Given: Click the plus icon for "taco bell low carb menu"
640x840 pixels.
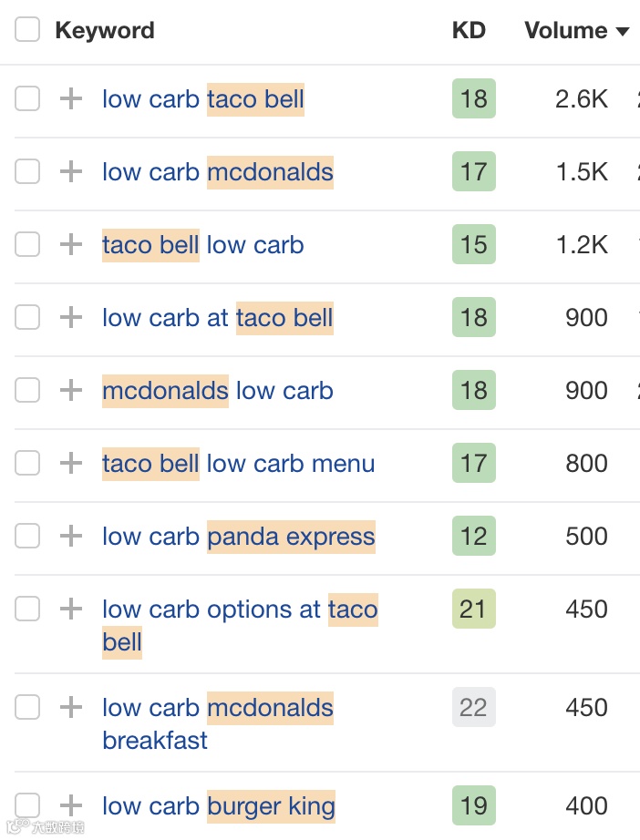Looking at the screenshot, I should (70, 463).
